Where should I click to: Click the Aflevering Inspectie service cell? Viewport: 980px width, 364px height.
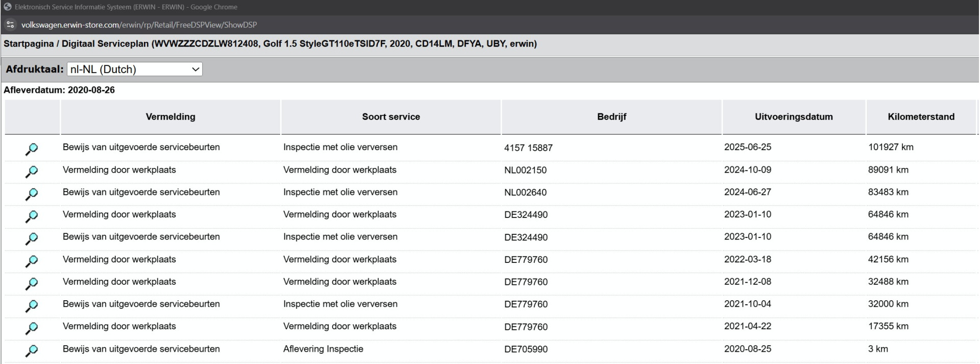(x=323, y=349)
